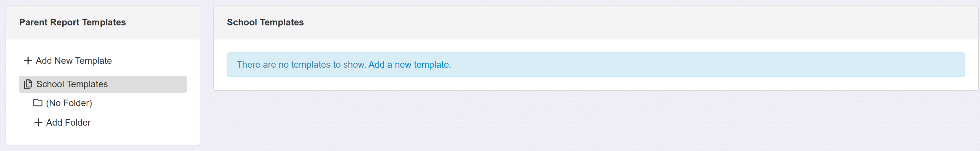The image size is (980, 151).
Task: Click blank header area right of Parent Report Templates
Action: [164, 22]
